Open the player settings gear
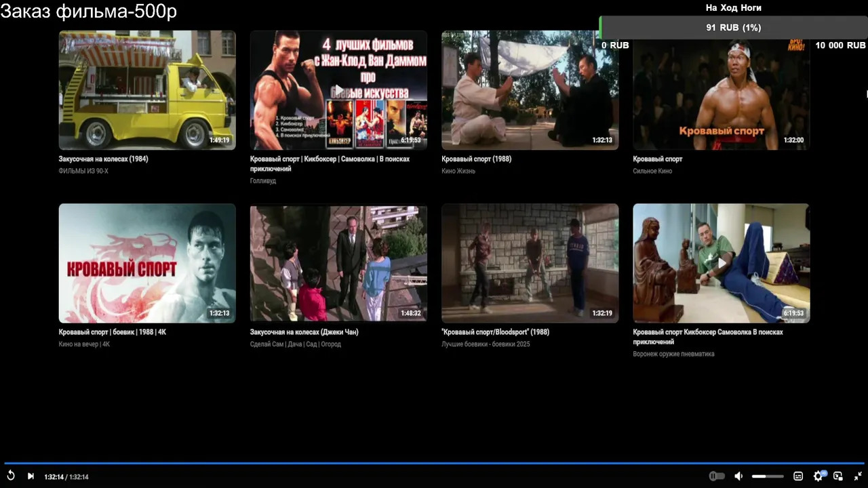Viewport: 868px width, 488px height. click(818, 476)
